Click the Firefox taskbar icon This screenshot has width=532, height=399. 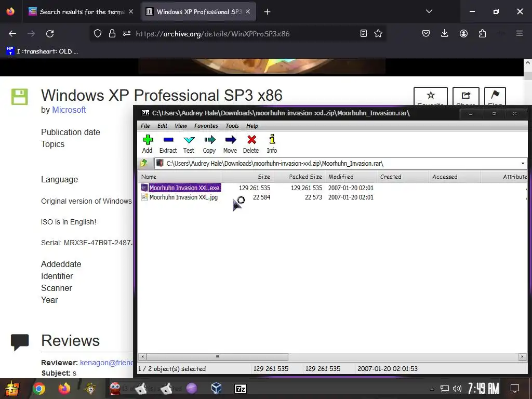point(64,389)
